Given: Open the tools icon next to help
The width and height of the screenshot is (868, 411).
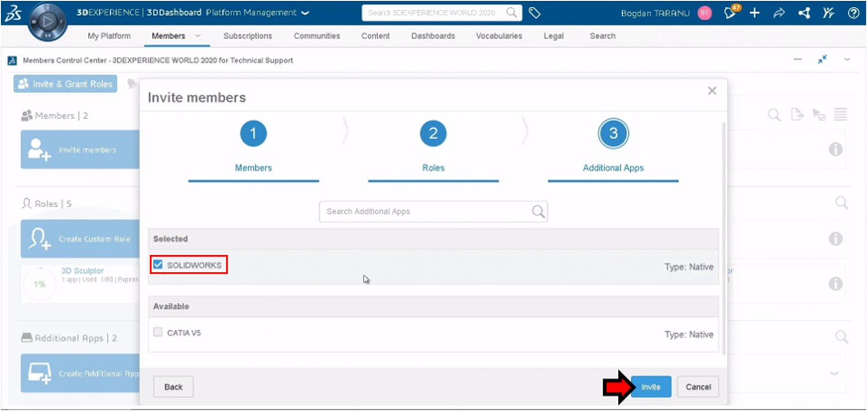Looking at the screenshot, I should [x=828, y=13].
